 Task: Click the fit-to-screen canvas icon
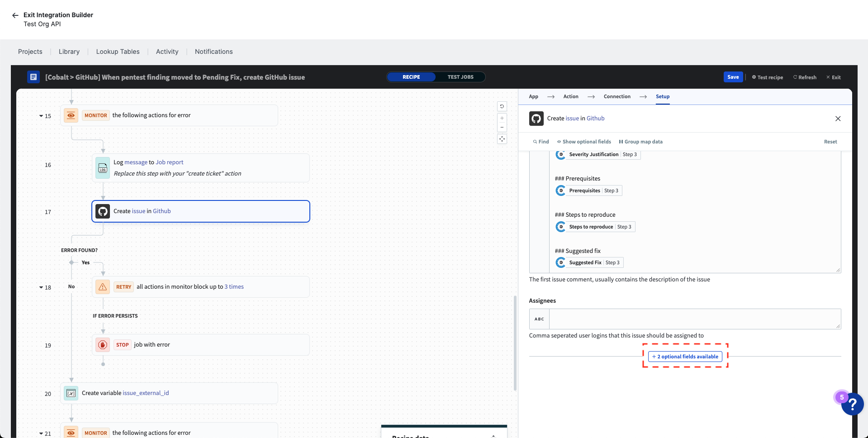point(502,139)
